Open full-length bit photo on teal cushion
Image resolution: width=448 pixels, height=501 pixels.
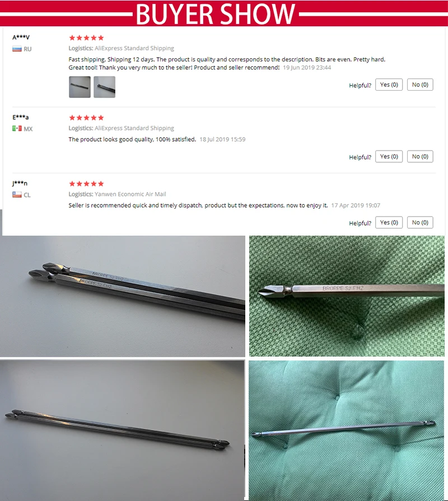tap(347, 430)
